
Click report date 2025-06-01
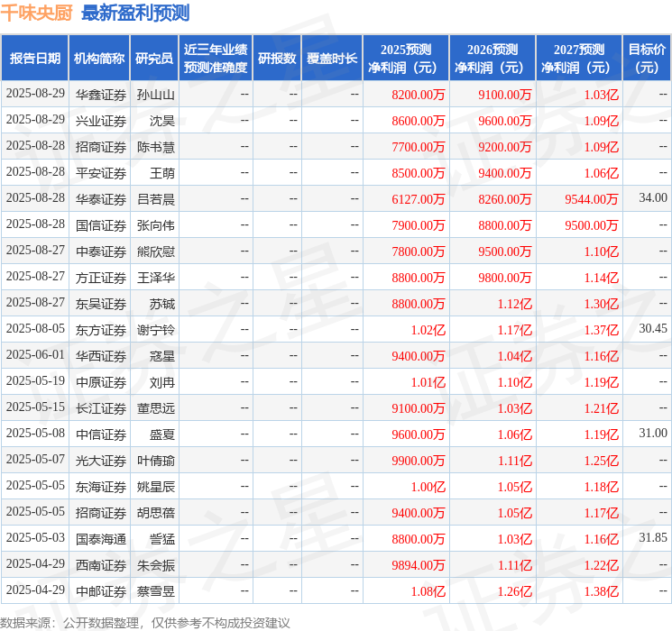pyautogui.click(x=35, y=354)
